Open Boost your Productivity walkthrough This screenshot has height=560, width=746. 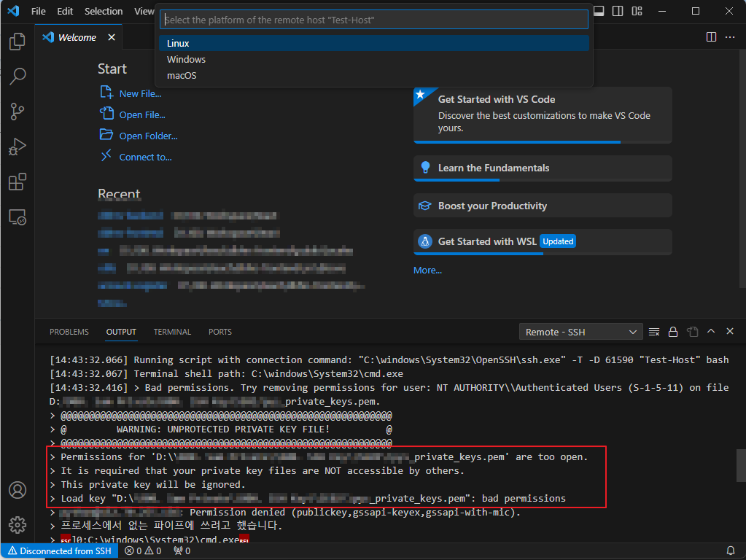click(543, 206)
